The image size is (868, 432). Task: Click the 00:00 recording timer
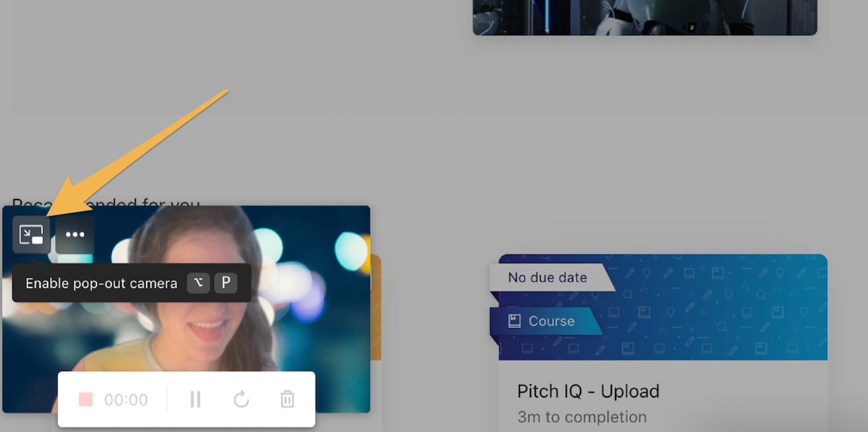pyautogui.click(x=126, y=400)
